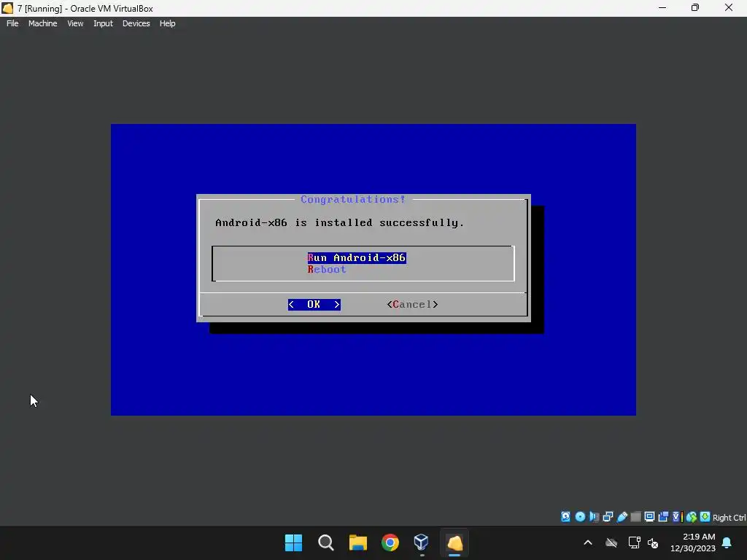Click the USB devices status icon
Screen dimensions: 747x560
622,517
